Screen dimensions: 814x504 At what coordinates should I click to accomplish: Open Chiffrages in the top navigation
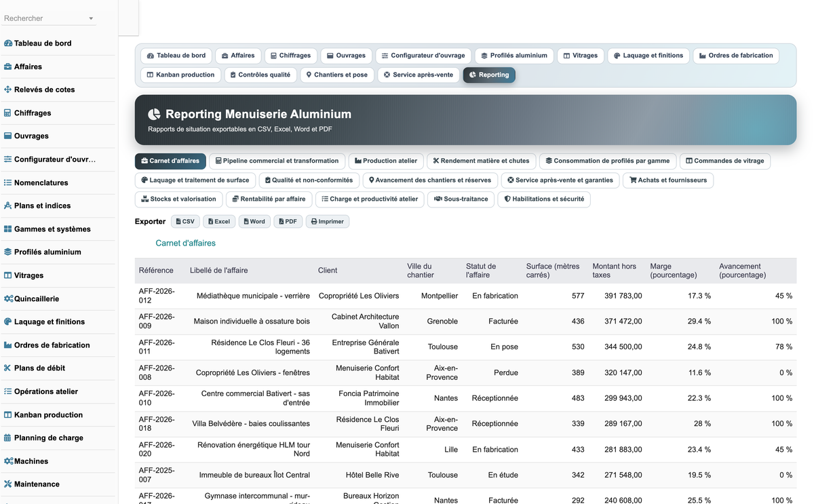tap(290, 56)
